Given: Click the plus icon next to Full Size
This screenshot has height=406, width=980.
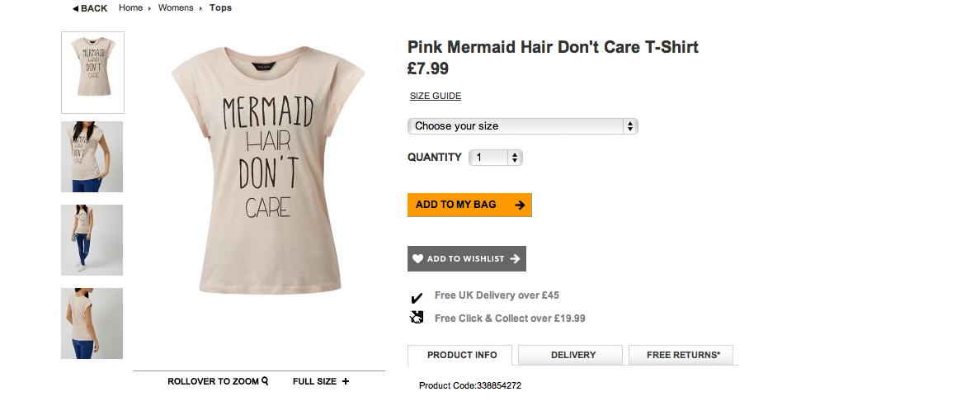Looking at the screenshot, I should [346, 381].
